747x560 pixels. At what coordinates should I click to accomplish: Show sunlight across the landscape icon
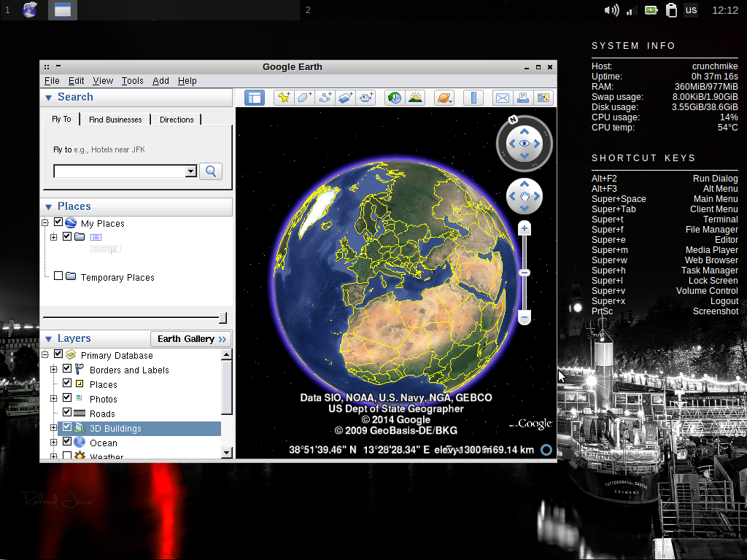[x=415, y=98]
